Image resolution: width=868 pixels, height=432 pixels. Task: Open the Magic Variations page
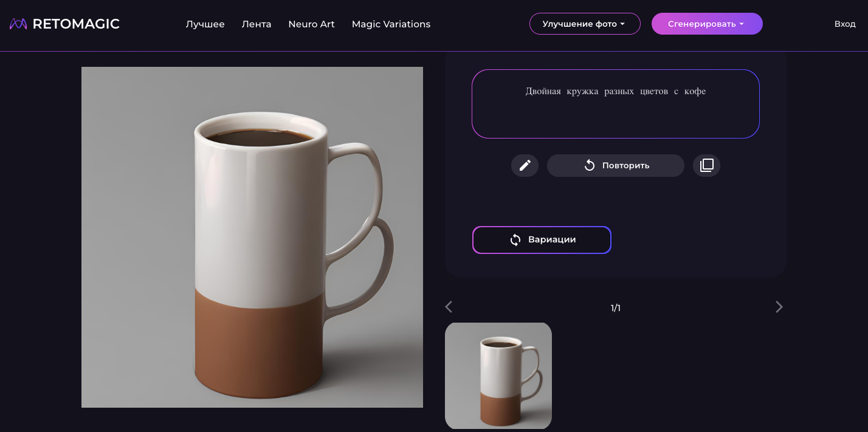click(391, 24)
